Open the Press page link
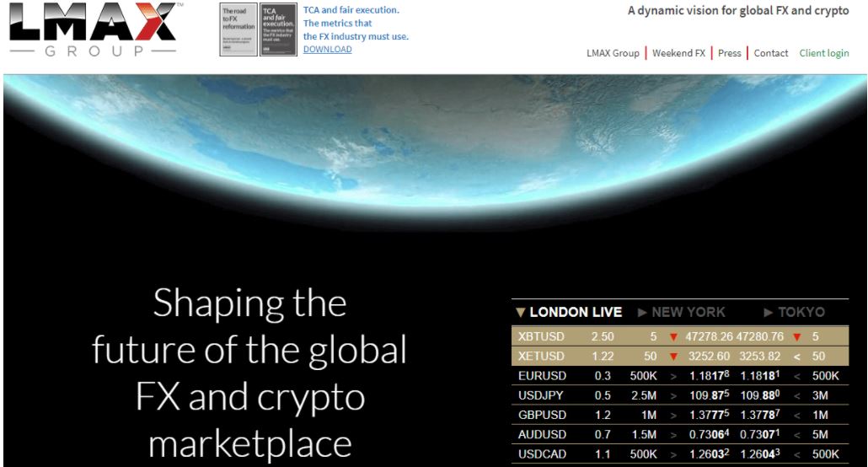This screenshot has height=467, width=868. point(730,53)
